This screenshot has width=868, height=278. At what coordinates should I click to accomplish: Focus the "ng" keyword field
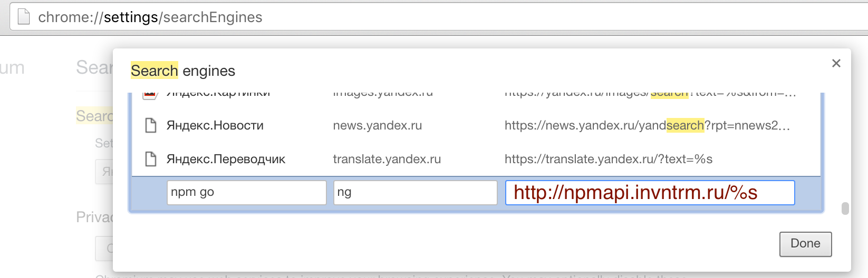(x=415, y=192)
